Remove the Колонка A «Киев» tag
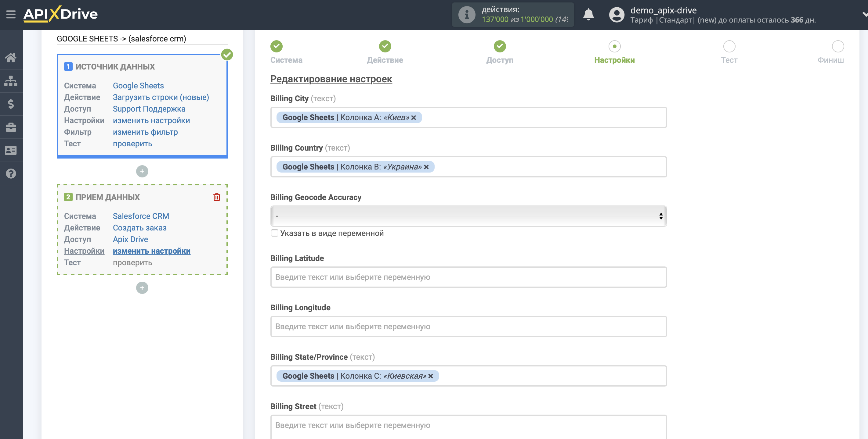868x439 pixels. tap(414, 117)
